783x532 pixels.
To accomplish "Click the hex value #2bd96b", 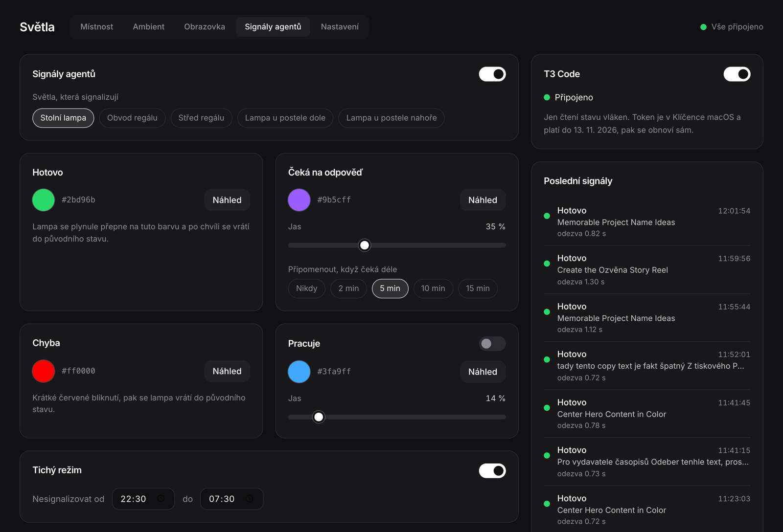I will tap(78, 200).
